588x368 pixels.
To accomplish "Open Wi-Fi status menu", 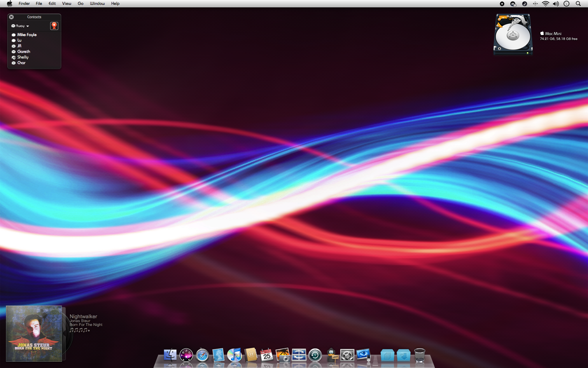I will tap(545, 4).
